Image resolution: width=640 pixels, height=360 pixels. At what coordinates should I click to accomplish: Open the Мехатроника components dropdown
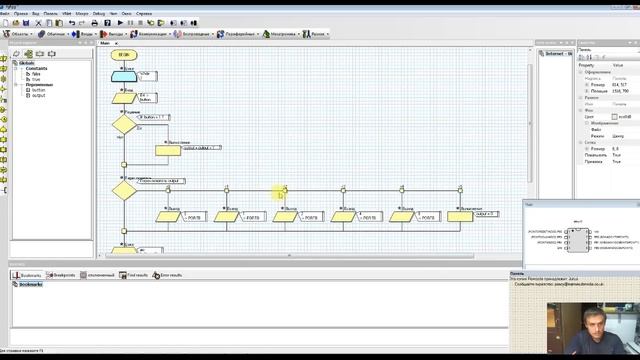[x=281, y=34]
